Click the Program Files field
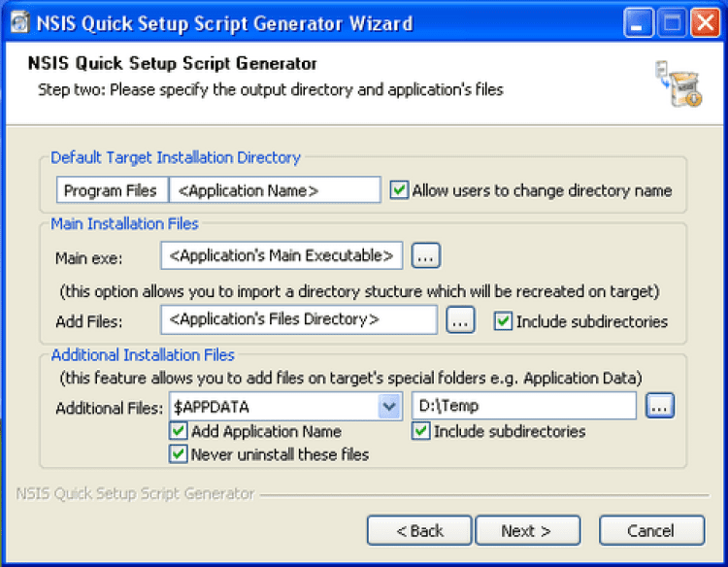The height and width of the screenshot is (567, 728). pos(113,190)
